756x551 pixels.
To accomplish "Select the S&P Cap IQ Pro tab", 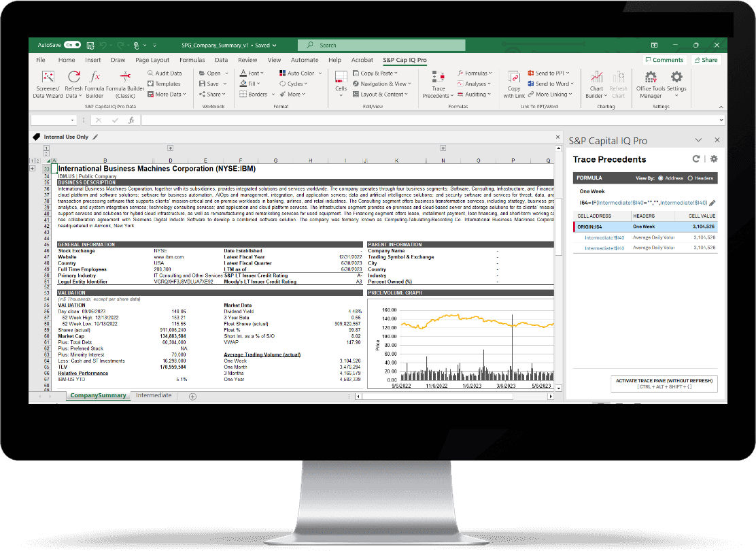I will 405,60.
